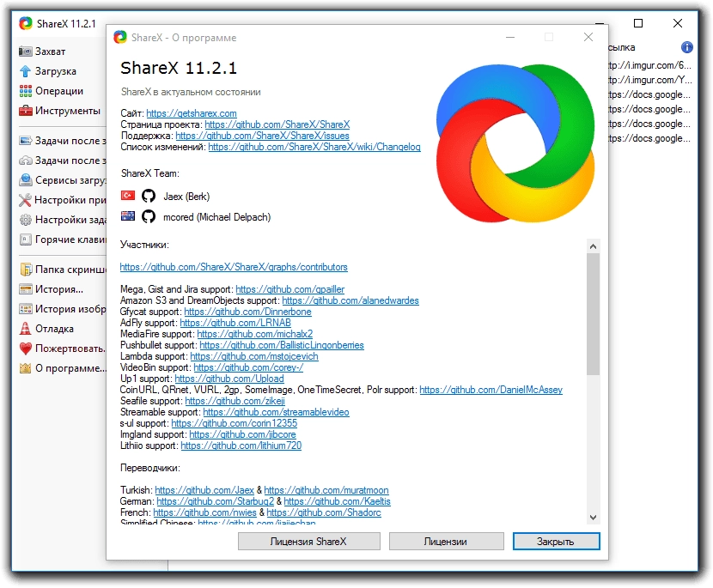This screenshot has width=713, height=588.
Task: Open the github.com/Dinnerbone link
Action: pyautogui.click(x=247, y=312)
